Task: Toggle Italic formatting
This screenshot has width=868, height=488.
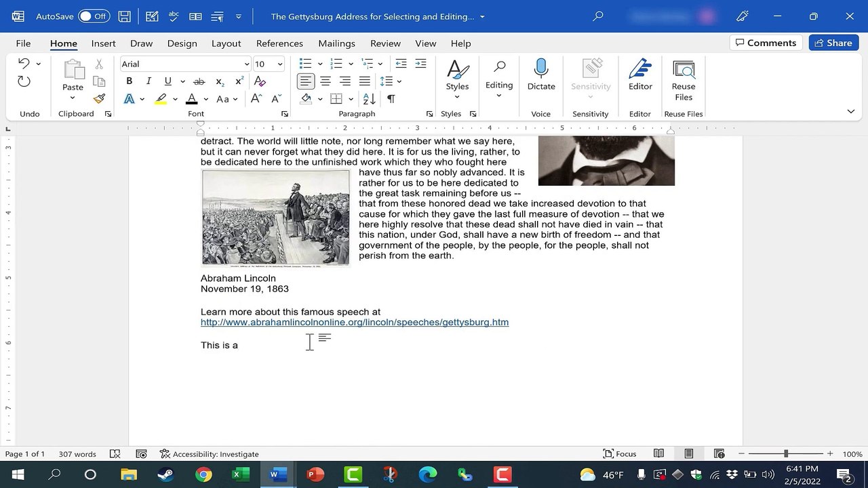Action: tap(149, 81)
